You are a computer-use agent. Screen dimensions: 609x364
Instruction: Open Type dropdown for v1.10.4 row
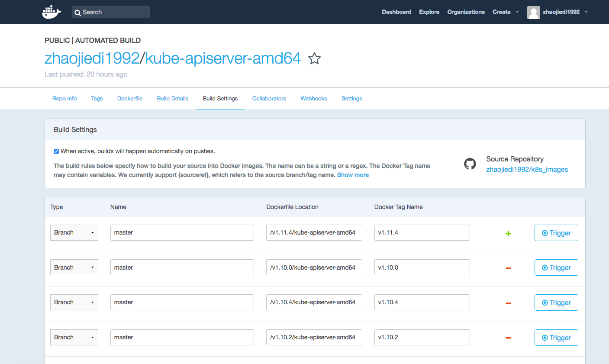74,302
